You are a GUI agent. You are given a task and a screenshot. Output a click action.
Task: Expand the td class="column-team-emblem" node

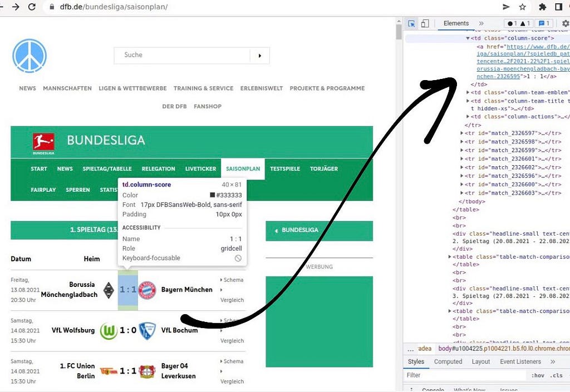pos(468,92)
